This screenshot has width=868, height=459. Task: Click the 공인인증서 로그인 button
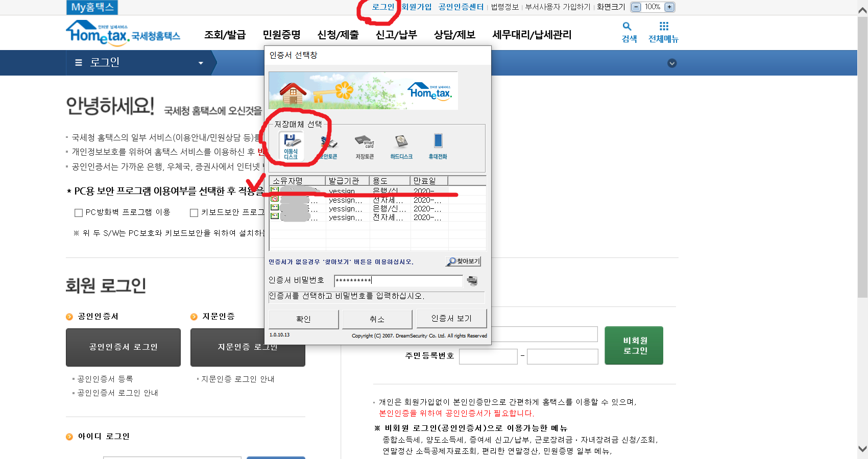click(123, 347)
